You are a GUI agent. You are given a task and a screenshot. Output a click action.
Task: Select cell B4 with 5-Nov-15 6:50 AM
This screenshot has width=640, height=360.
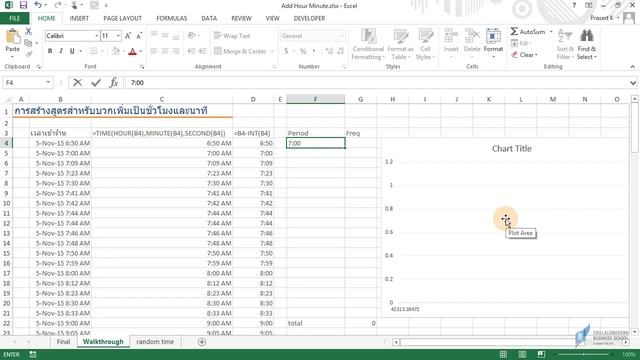pos(60,143)
